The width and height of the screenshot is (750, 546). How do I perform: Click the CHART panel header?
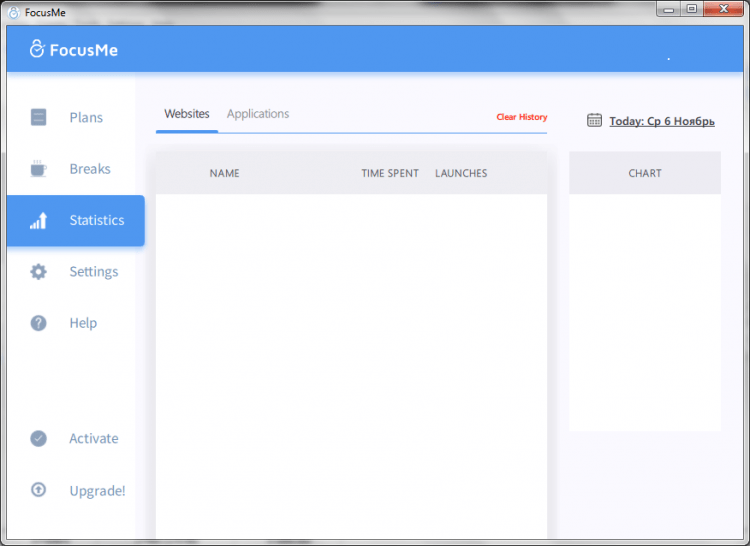(645, 173)
